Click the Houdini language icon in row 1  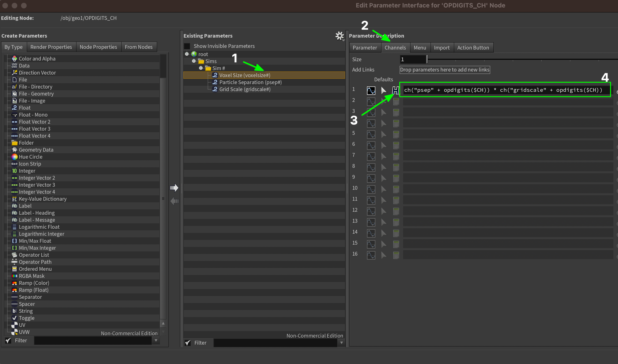395,90
